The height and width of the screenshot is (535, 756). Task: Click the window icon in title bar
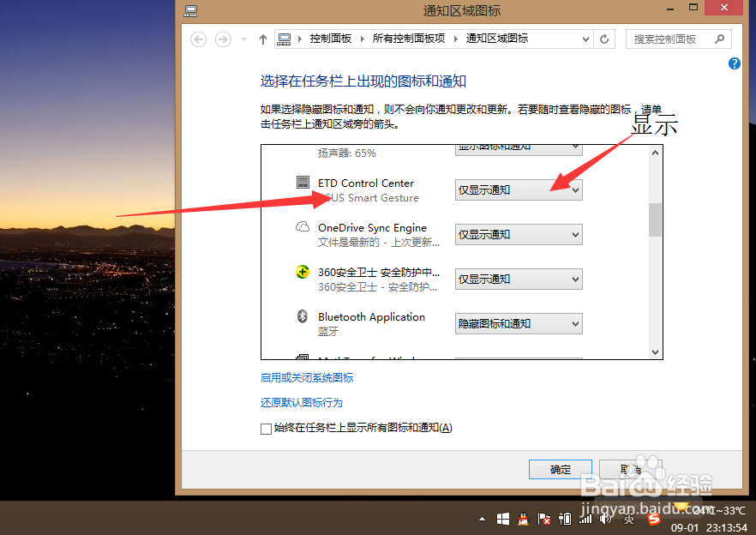[191, 10]
